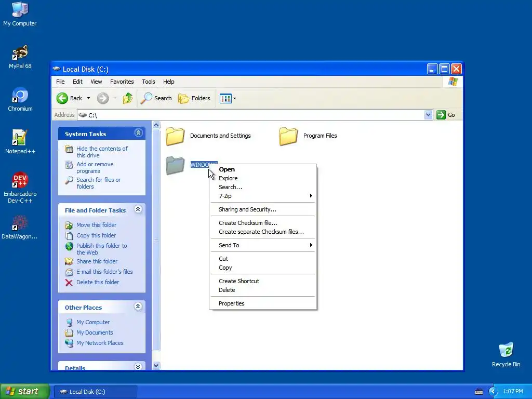
Task: Select the WINDOWS folder icon
Action: pos(175,166)
